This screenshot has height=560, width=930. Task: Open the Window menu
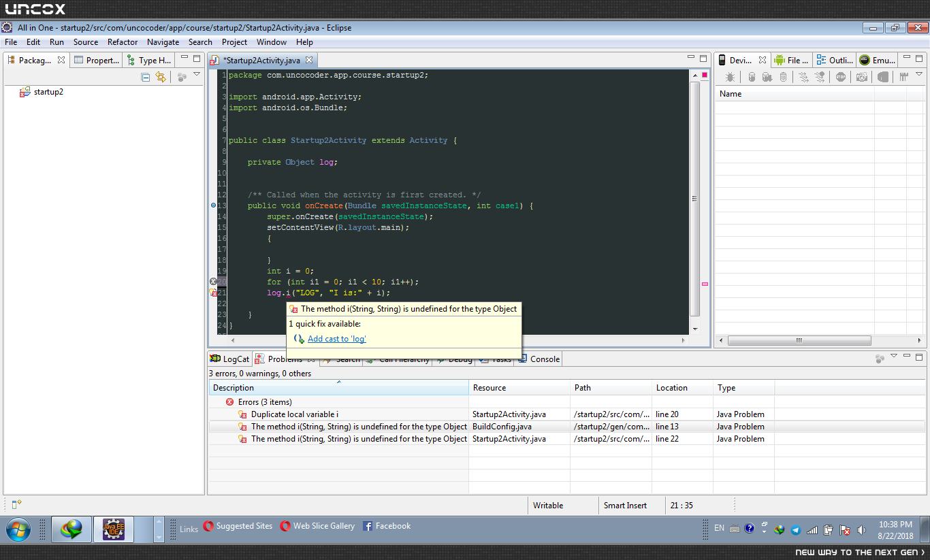[x=272, y=42]
